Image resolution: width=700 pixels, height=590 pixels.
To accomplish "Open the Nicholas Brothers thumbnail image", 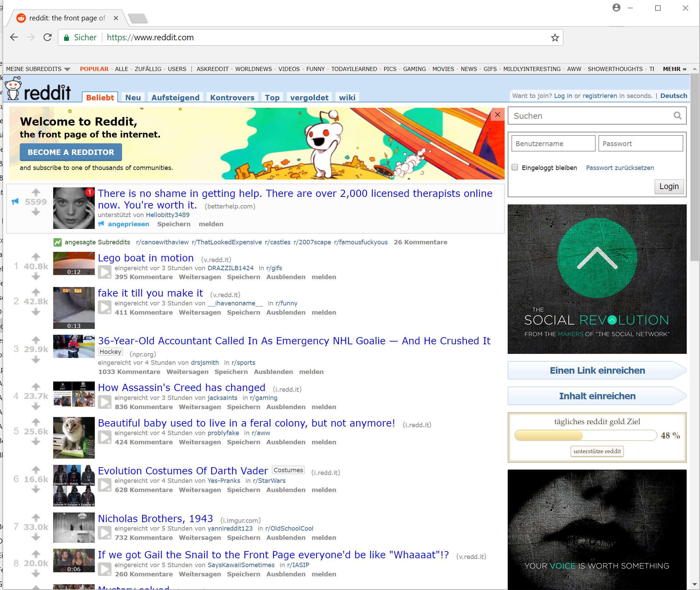I will 74,528.
